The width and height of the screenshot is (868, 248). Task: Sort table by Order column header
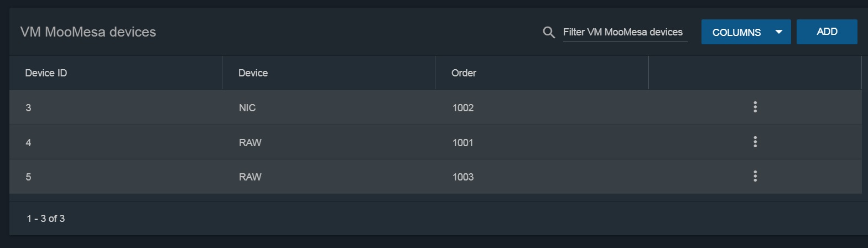point(464,73)
